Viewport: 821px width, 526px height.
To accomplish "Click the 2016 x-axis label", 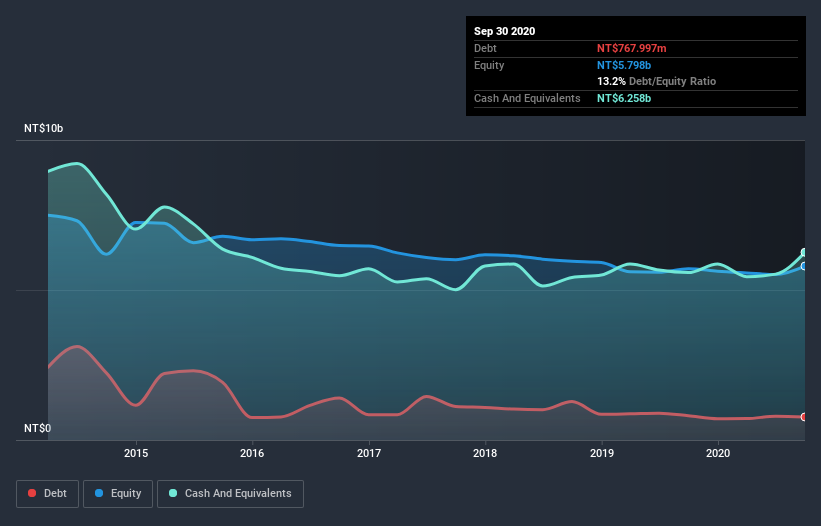I will pos(252,453).
